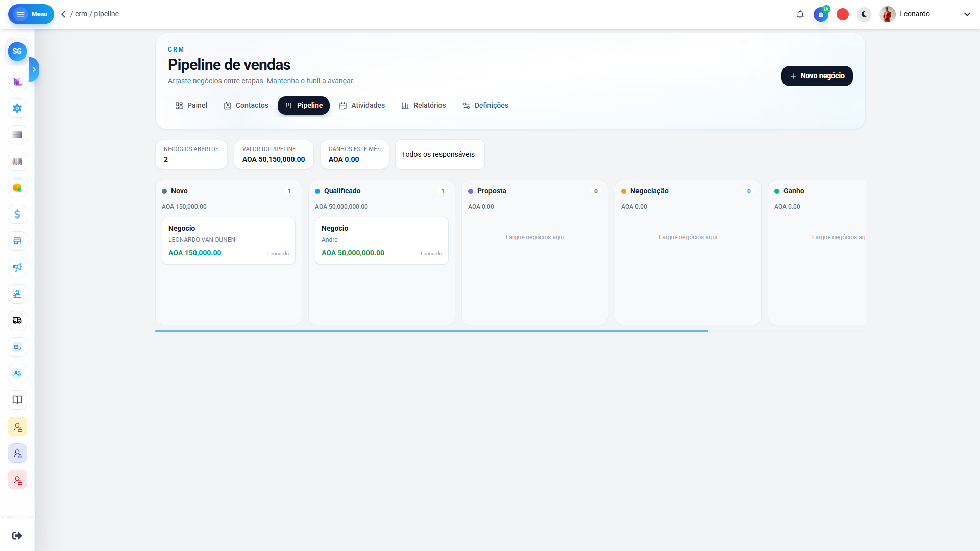
Task: Open the Todos os responsáveis dropdown
Action: pos(440,155)
